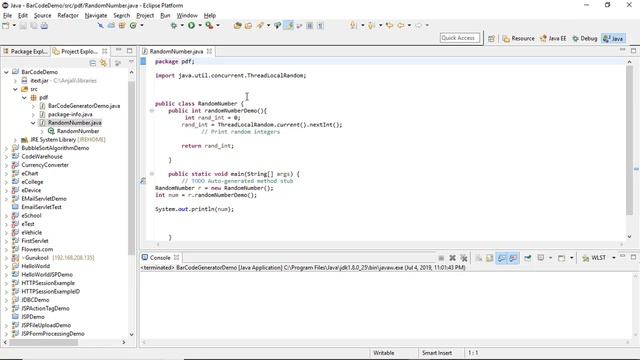Select package-info.java in the tree
Image resolution: width=640 pixels, height=360 pixels.
(70, 115)
